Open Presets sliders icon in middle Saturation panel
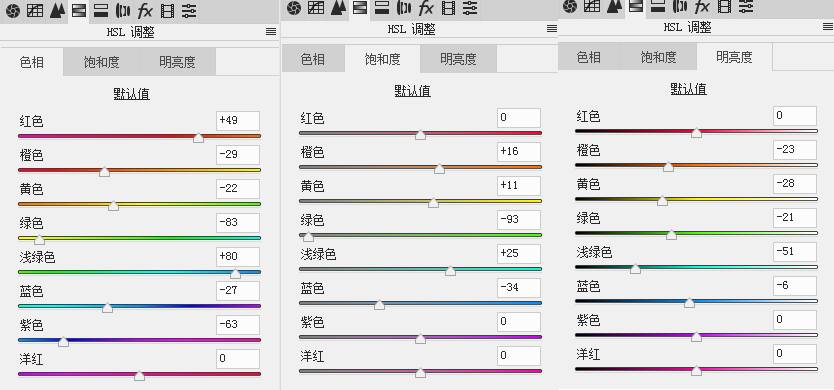 pos(470,7)
